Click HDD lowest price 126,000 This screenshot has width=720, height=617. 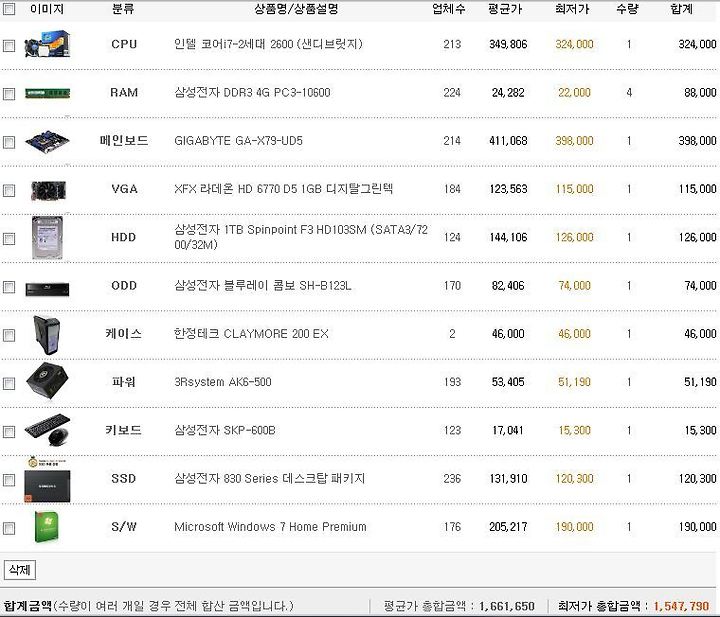pyautogui.click(x=574, y=237)
